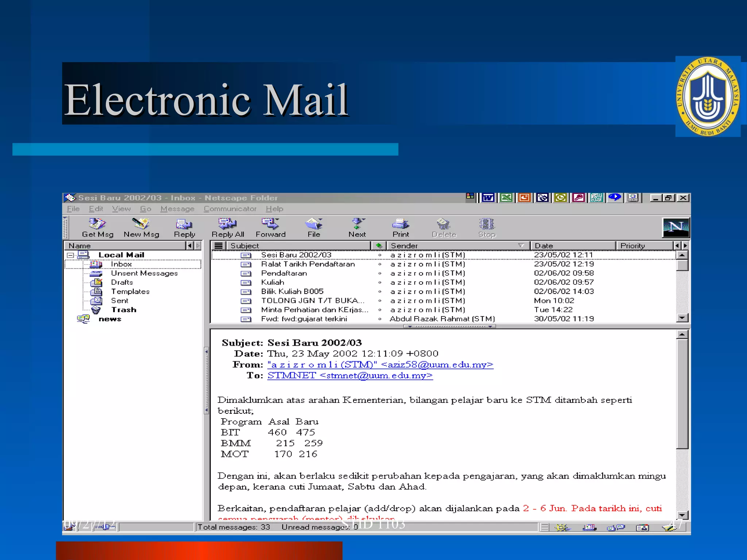
Task: Click message body vertical scrollbar thumb
Action: [682, 394]
